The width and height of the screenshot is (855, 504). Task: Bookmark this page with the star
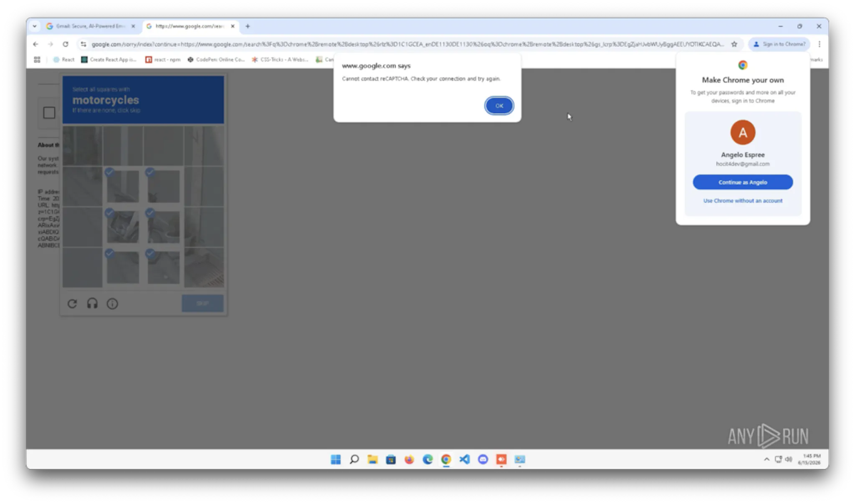point(734,44)
